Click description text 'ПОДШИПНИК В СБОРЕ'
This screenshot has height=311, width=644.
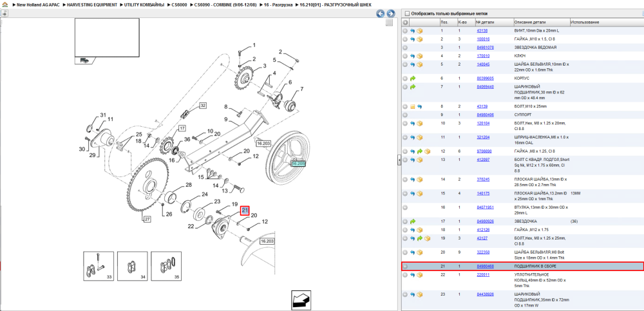535,266
